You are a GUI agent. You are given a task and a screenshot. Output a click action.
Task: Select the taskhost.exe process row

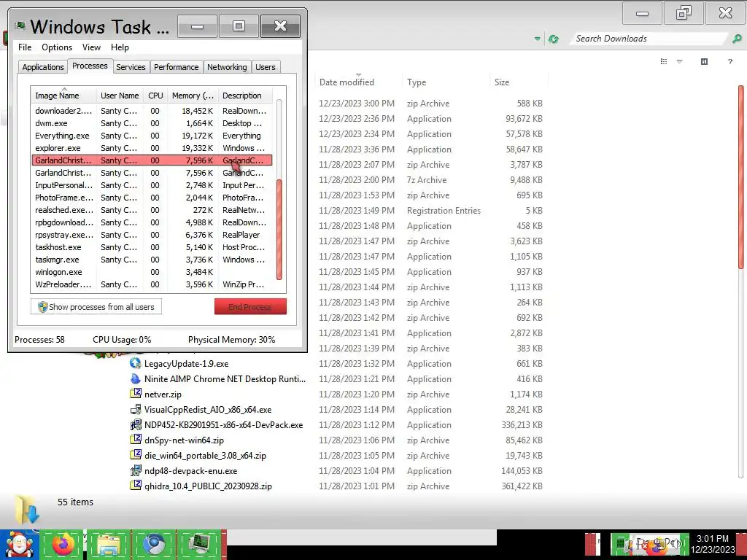point(152,247)
